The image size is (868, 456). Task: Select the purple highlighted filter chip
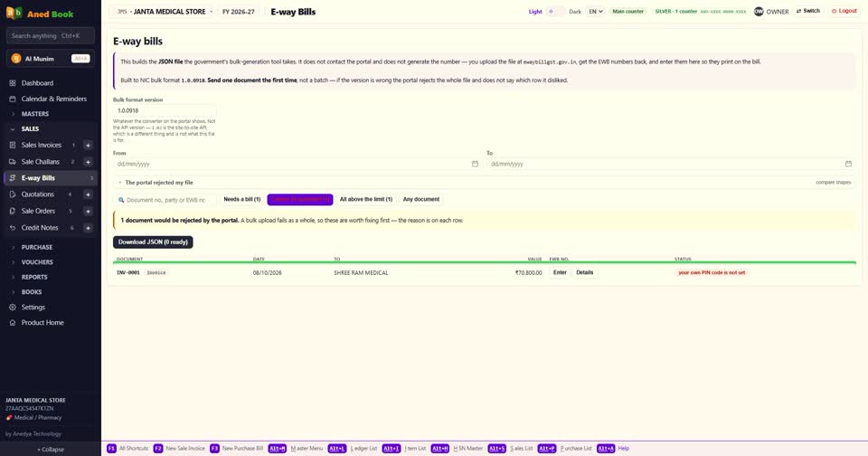click(x=300, y=199)
